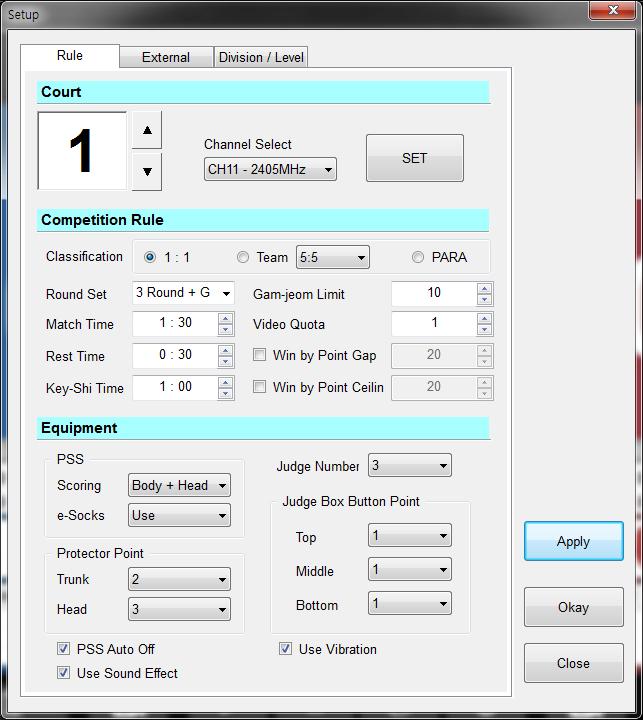Screen dimensions: 643x720
Task: Click the large court number display
Action: pyautogui.click(x=82, y=151)
